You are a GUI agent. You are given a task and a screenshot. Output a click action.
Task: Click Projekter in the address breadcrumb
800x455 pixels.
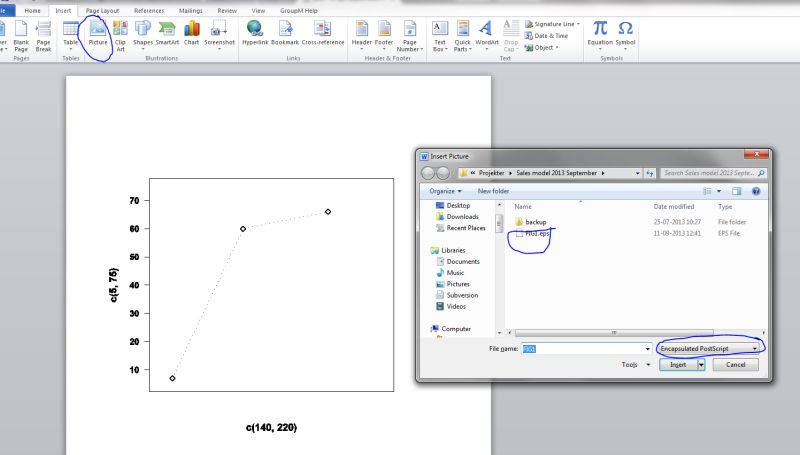491,173
